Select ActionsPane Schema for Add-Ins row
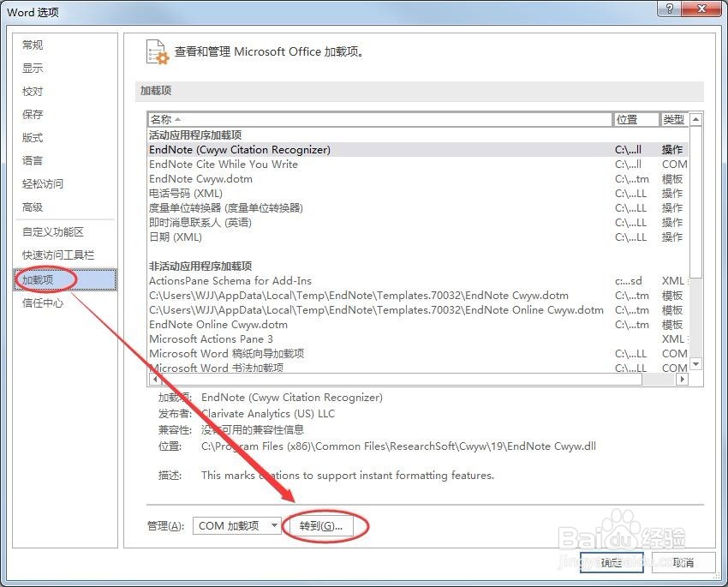This screenshot has height=587, width=728. tap(418, 280)
